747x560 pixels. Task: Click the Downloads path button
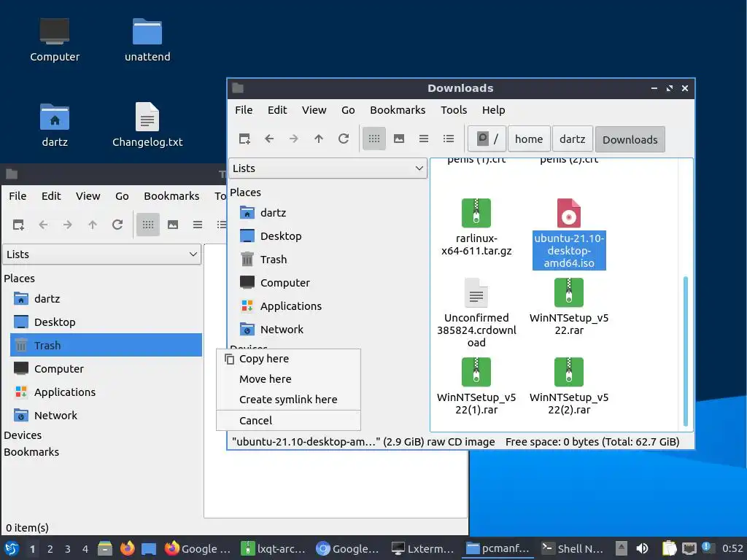click(x=630, y=139)
